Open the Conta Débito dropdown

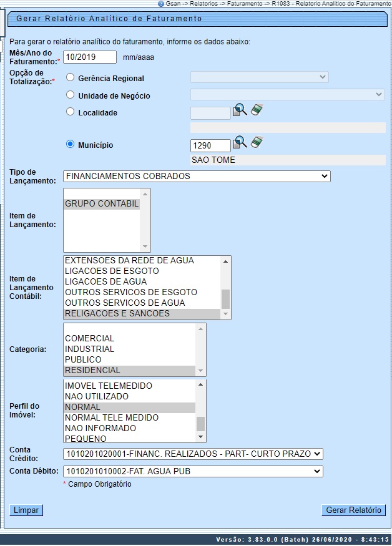tap(193, 471)
